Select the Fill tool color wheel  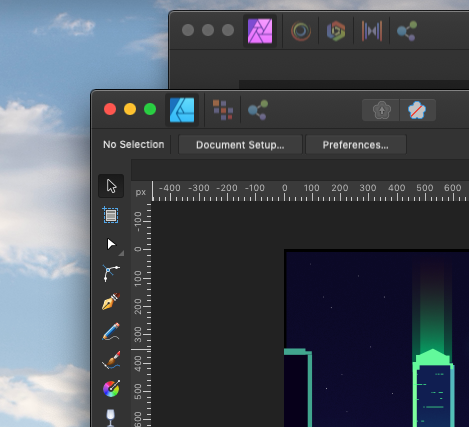click(111, 389)
